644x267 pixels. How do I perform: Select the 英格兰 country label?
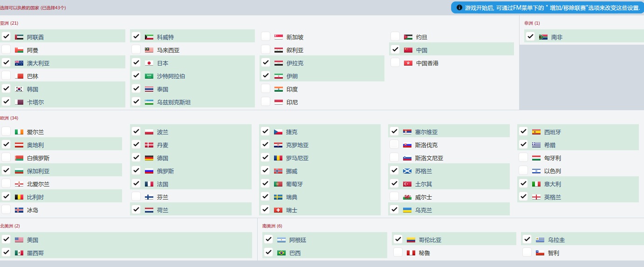point(553,197)
